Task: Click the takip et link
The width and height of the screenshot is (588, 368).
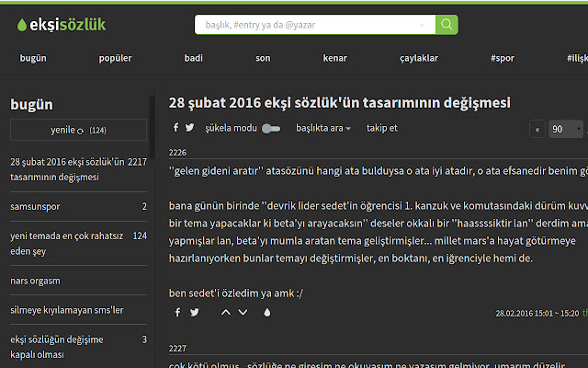Action: pos(382,128)
